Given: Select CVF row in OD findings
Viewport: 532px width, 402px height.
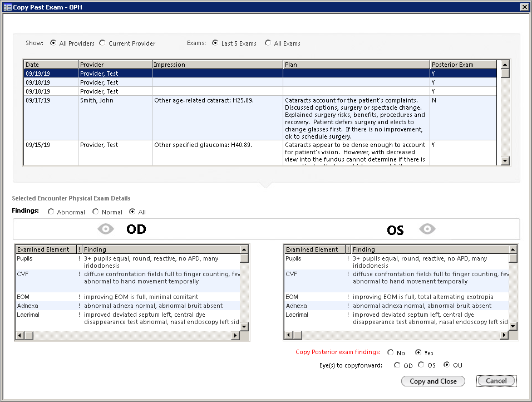Looking at the screenshot, I should pyautogui.click(x=127, y=281).
